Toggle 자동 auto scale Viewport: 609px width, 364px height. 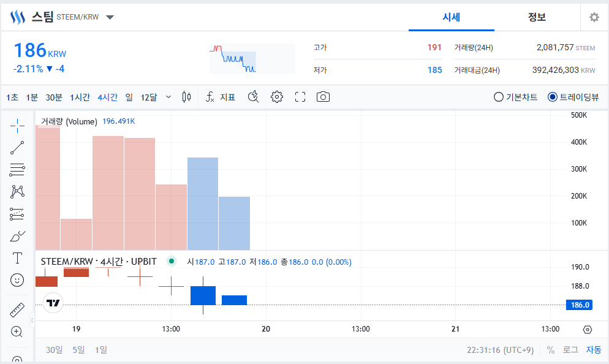point(594,350)
